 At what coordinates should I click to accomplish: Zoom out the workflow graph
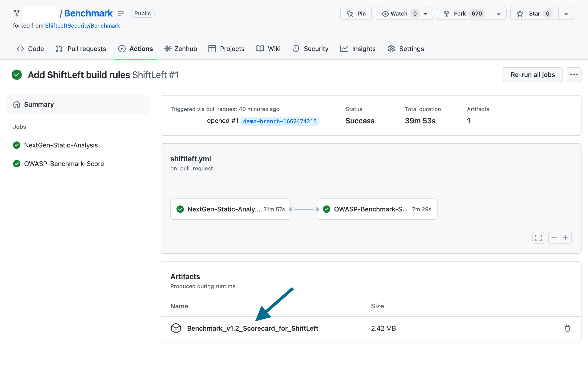coord(554,238)
